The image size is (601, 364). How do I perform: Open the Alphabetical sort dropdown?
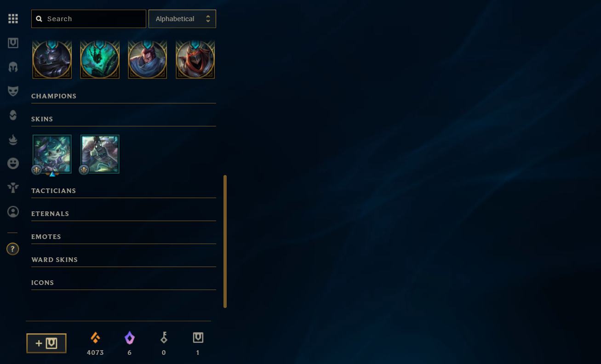182,19
